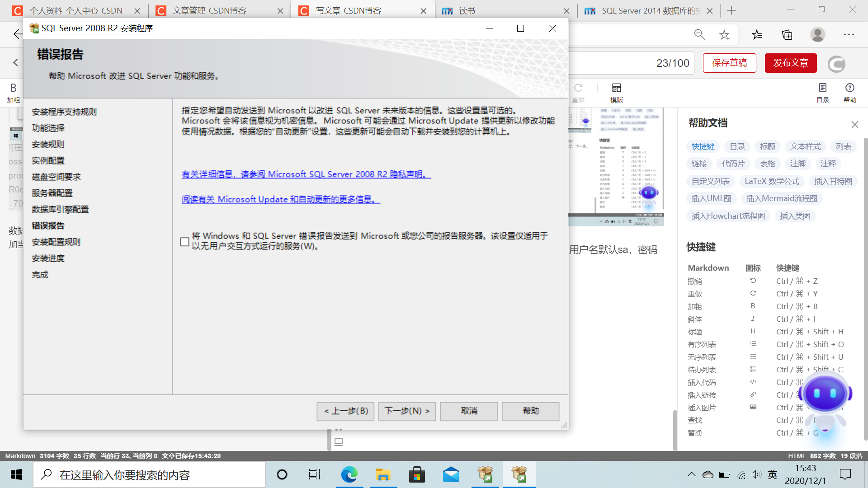The width and height of the screenshot is (868, 488).
Task: Open File Explorer from taskbar
Action: 383,475
